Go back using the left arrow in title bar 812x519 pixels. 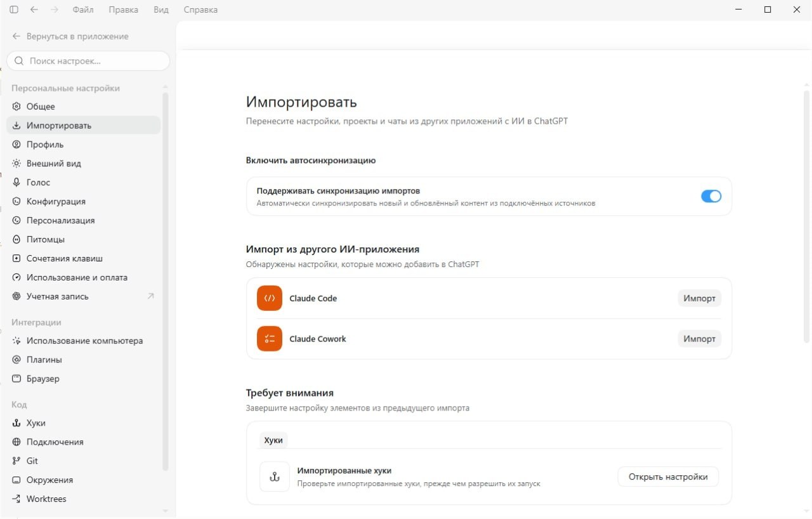34,10
